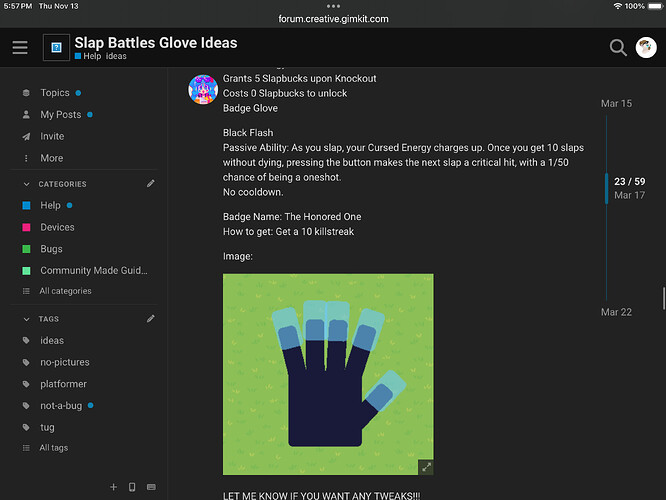Expand the More sidebar menu
The height and width of the screenshot is (500, 666).
click(x=51, y=158)
